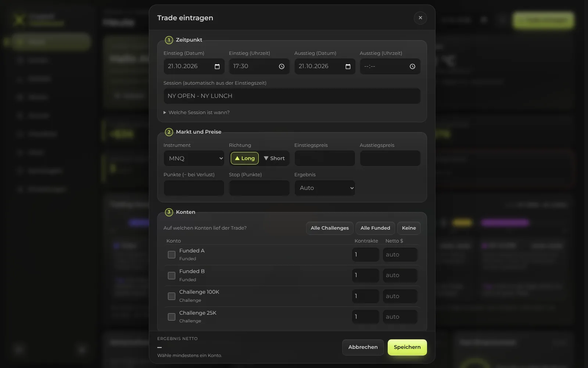Viewport: 588px width, 368px height.
Task: Click Kontrakte field for Funded B
Action: [x=365, y=275]
